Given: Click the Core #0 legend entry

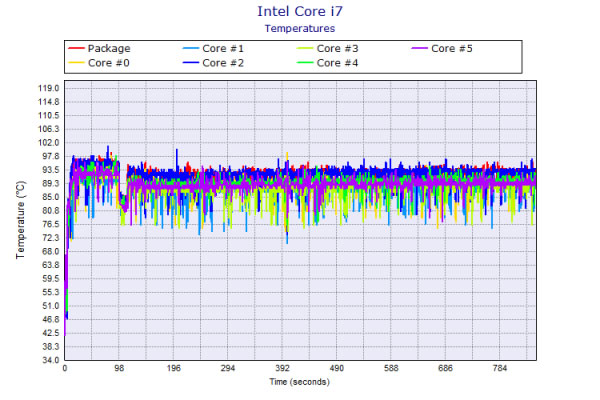Looking at the screenshot, I should (99, 63).
